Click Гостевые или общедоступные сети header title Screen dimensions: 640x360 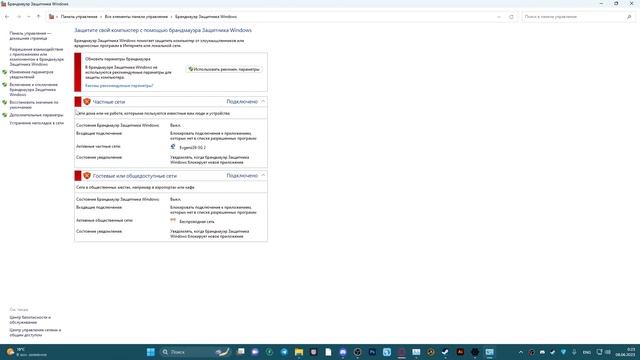[x=135, y=176]
